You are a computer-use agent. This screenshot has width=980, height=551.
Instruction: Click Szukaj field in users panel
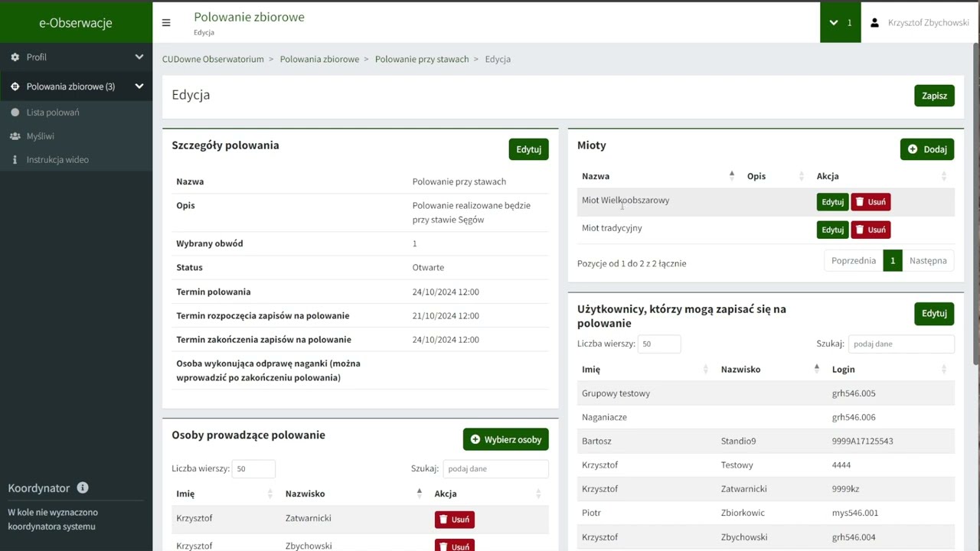[x=901, y=344]
